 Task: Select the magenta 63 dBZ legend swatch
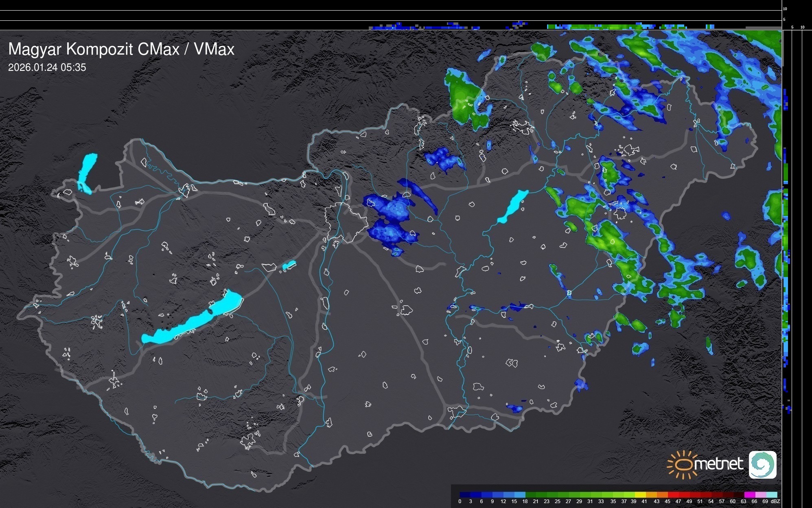coord(749,495)
